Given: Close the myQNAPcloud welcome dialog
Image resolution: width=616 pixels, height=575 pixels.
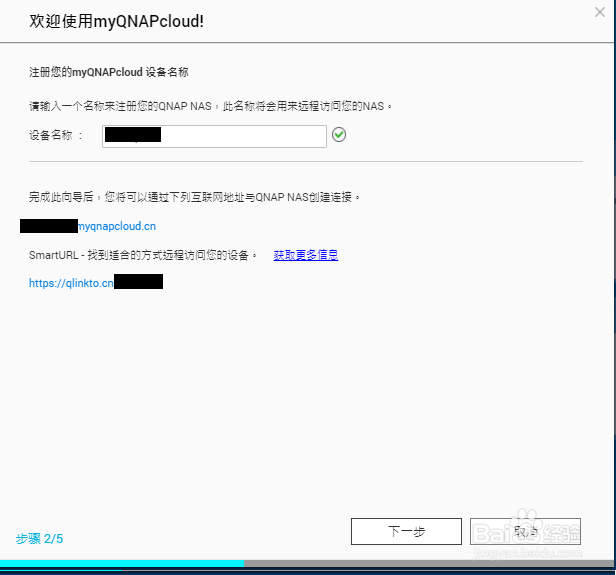Looking at the screenshot, I should coord(600,12).
